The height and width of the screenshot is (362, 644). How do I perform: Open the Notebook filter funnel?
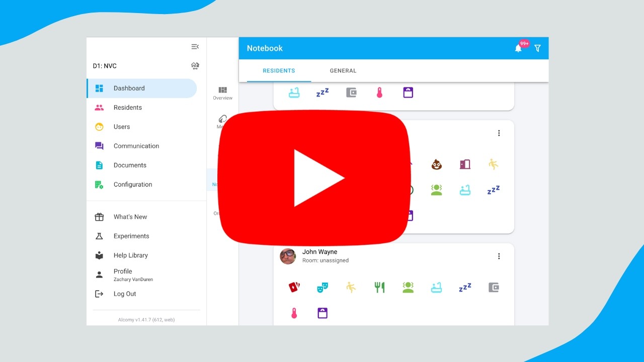537,48
